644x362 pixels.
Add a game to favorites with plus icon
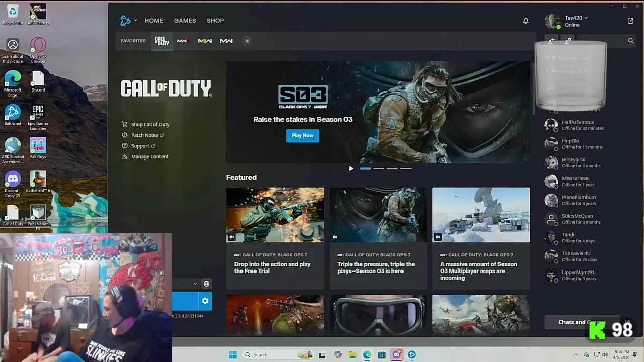point(247,41)
